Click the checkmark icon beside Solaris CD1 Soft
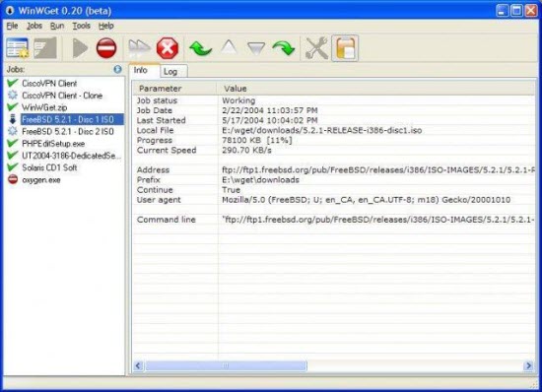Viewport: 542px width, 392px height. pyautogui.click(x=13, y=167)
